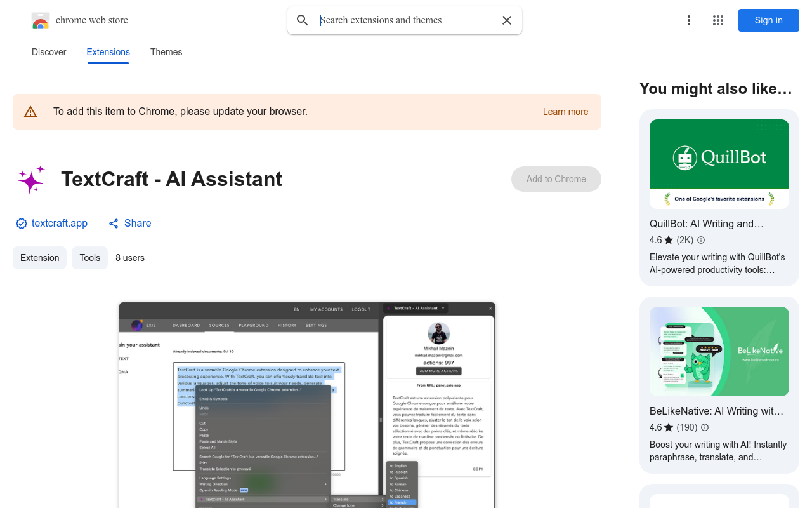Click QuillBot rating info icon
This screenshot has width=812, height=508.
[701, 240]
